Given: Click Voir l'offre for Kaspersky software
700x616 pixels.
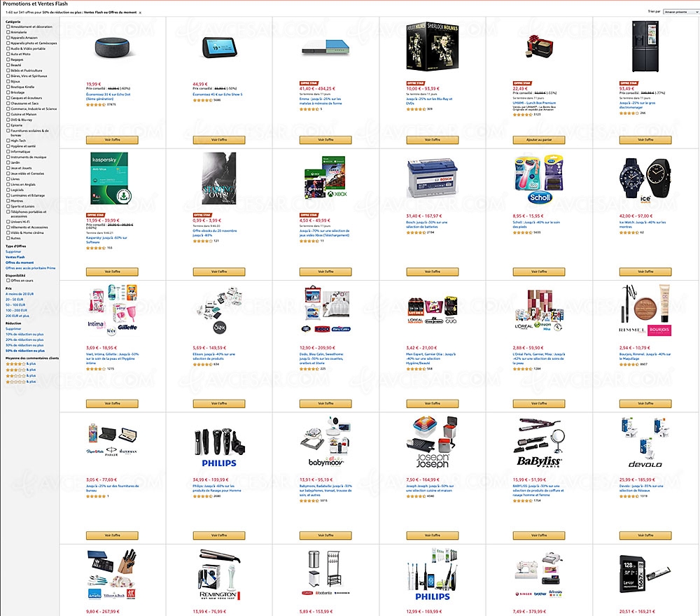Looking at the screenshot, I should click(112, 272).
